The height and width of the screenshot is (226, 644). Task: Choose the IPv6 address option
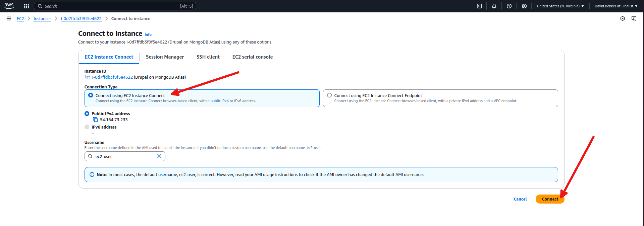pos(87,127)
